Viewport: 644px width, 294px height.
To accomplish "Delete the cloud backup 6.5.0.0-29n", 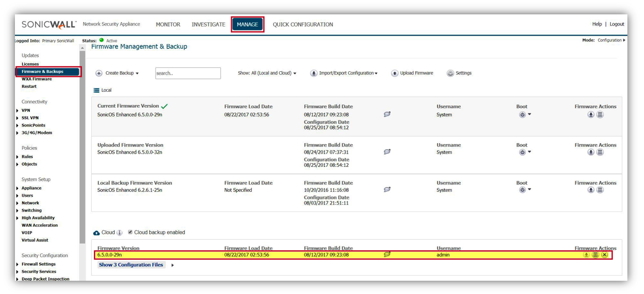I will (x=605, y=255).
